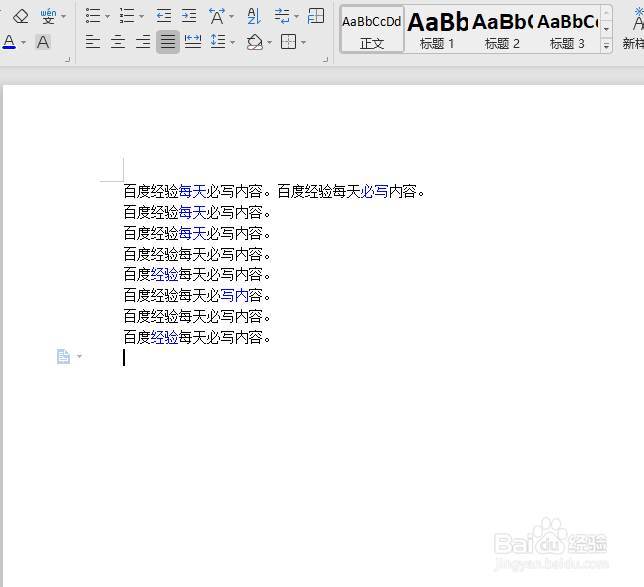
Task: Expand the full styles gallery
Action: tap(606, 46)
